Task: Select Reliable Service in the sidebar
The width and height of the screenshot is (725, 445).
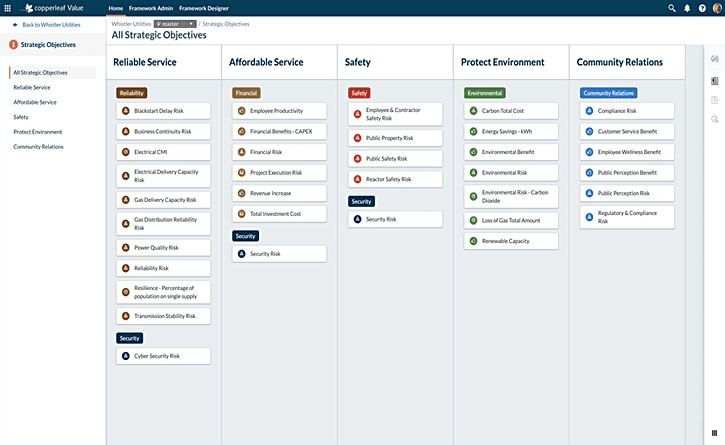Action: point(32,87)
